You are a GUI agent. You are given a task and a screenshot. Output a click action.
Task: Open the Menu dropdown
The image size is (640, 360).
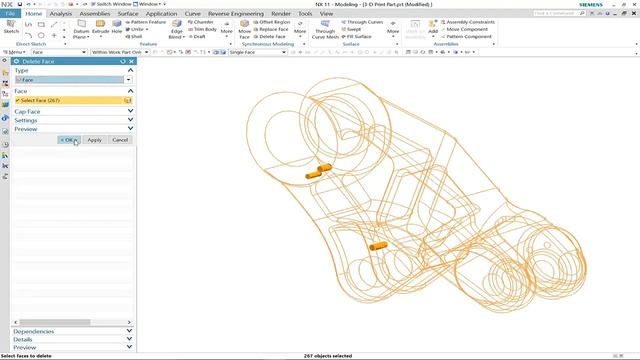pos(14,52)
